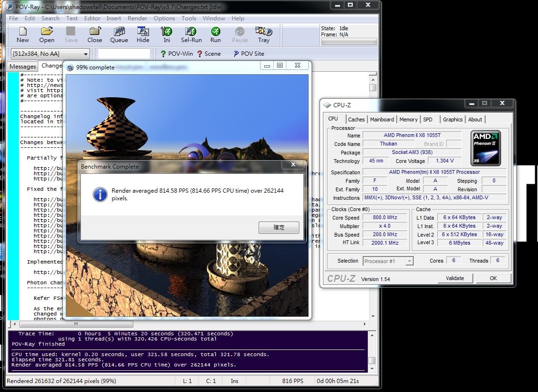Image resolution: width=538 pixels, height=392 pixels.
Task: Click the message pane scroll-down arrow
Action: tap(372, 369)
